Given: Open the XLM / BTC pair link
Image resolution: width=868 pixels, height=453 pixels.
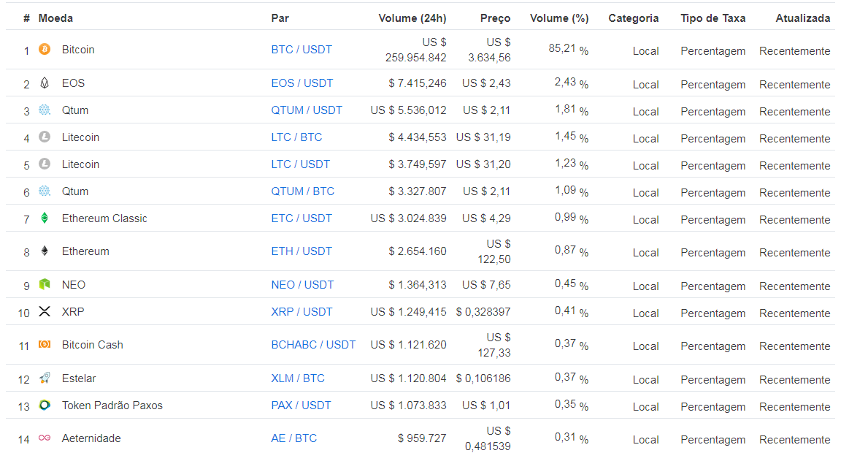Looking at the screenshot, I should pos(298,378).
